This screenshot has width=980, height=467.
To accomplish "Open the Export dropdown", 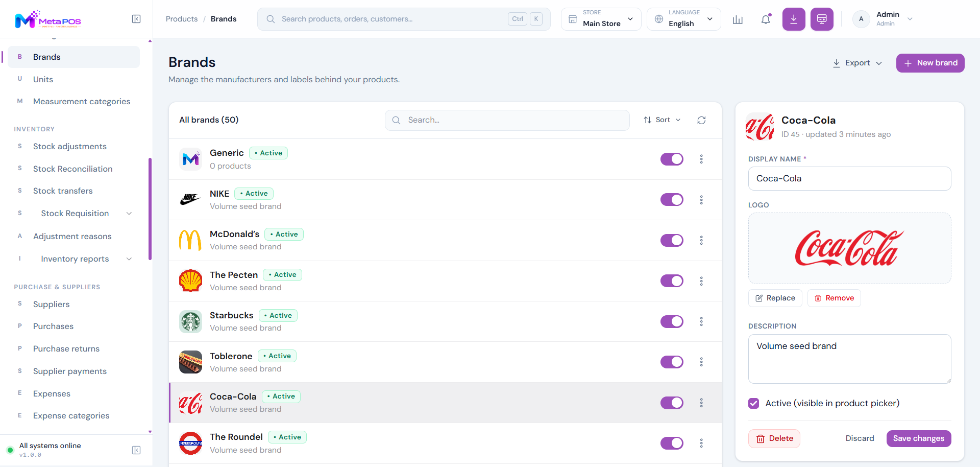I will 857,63.
